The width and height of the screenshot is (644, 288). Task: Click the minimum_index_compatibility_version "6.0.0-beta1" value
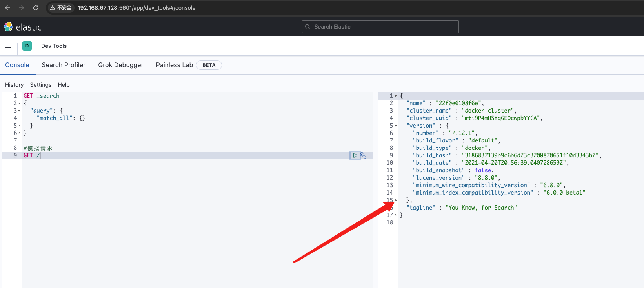click(564, 193)
